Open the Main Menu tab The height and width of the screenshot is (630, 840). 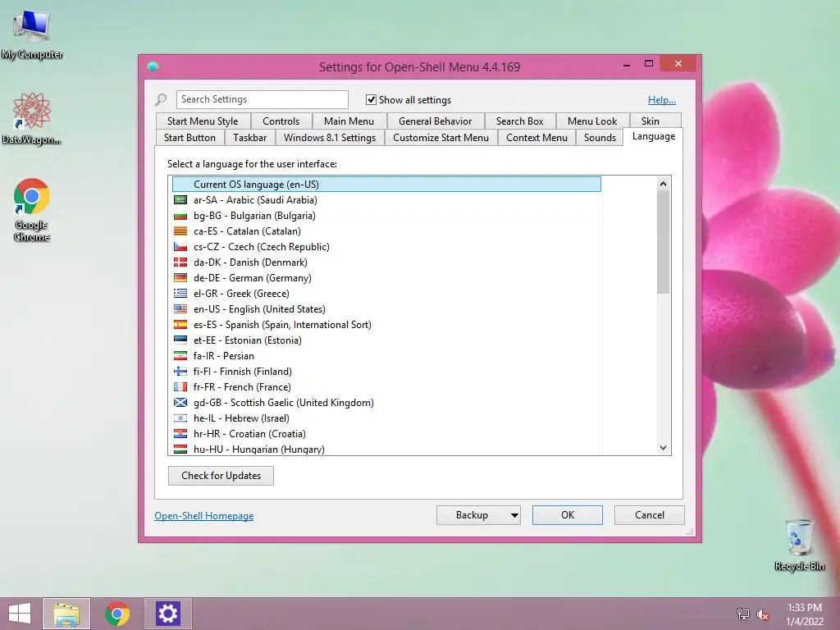click(349, 121)
